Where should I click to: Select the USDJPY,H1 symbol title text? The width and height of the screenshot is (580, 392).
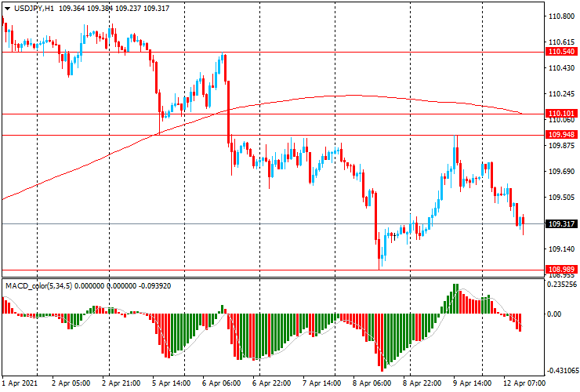pyautogui.click(x=34, y=8)
